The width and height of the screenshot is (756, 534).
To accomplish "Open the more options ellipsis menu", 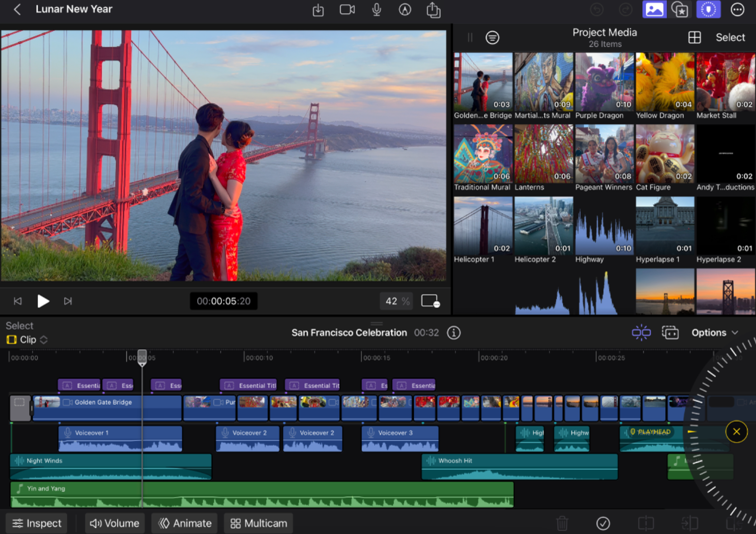I will pyautogui.click(x=738, y=9).
